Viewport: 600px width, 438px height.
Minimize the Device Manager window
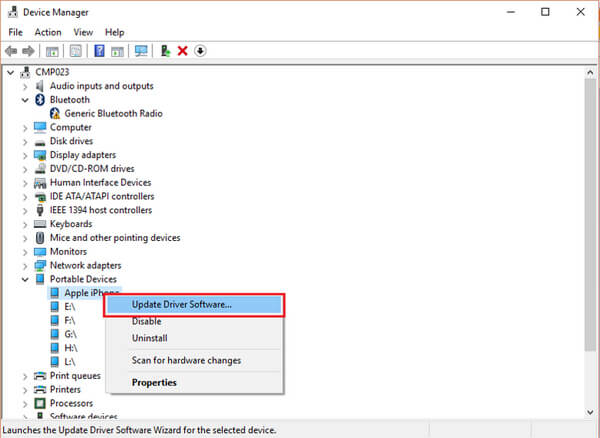[x=510, y=12]
